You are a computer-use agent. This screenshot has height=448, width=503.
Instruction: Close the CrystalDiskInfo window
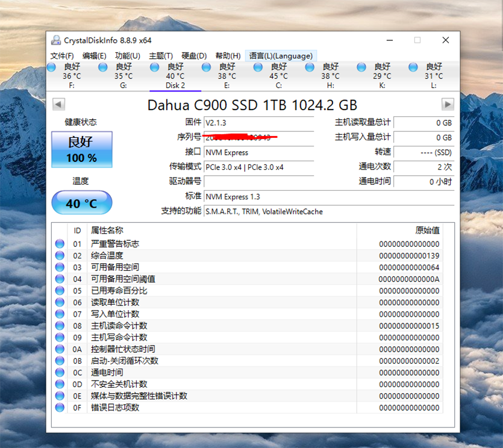(446, 40)
